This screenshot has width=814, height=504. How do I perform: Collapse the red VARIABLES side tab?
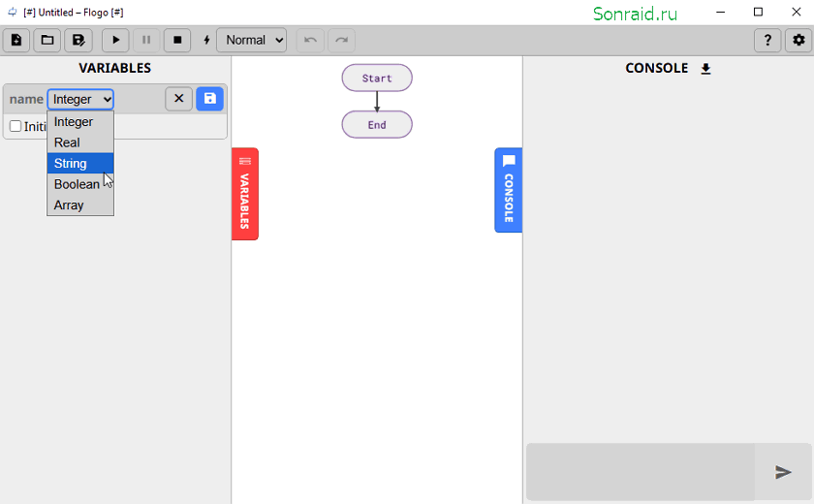tap(245, 194)
